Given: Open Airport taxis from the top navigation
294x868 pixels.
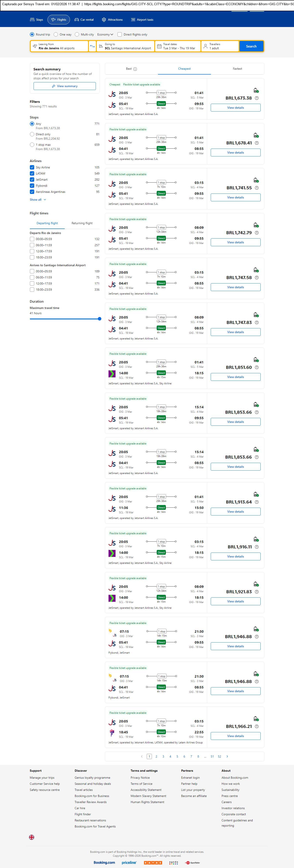Looking at the screenshot, I should (x=142, y=20).
